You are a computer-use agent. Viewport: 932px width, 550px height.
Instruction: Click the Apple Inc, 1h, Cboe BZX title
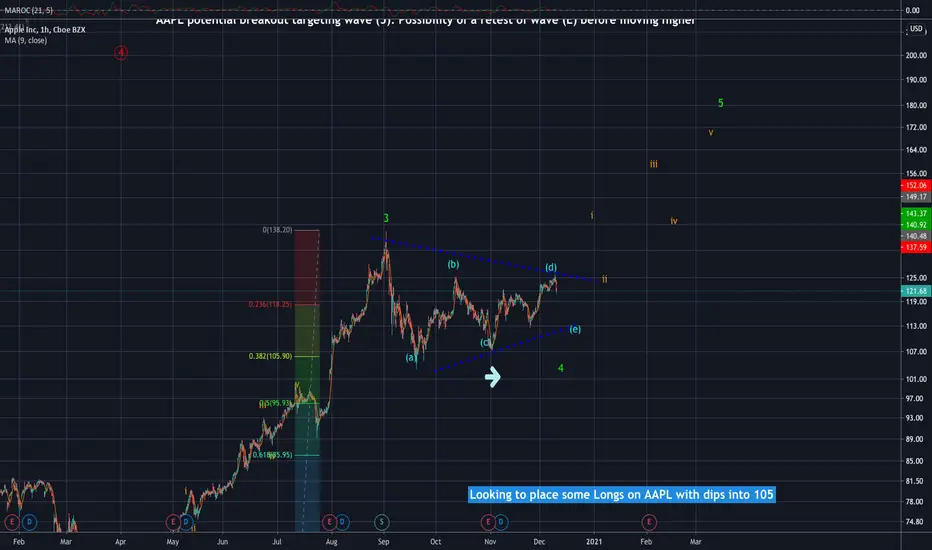coord(45,30)
